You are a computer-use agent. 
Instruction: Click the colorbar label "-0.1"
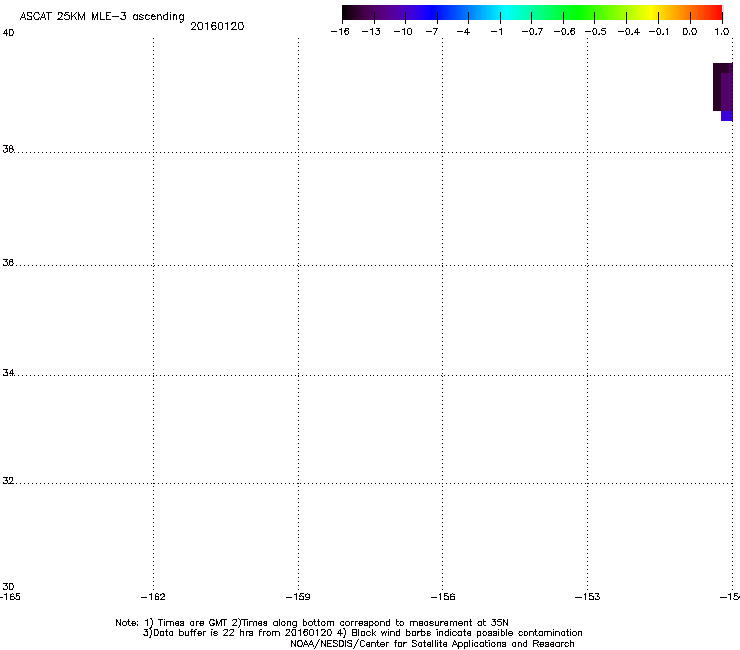coord(659,32)
